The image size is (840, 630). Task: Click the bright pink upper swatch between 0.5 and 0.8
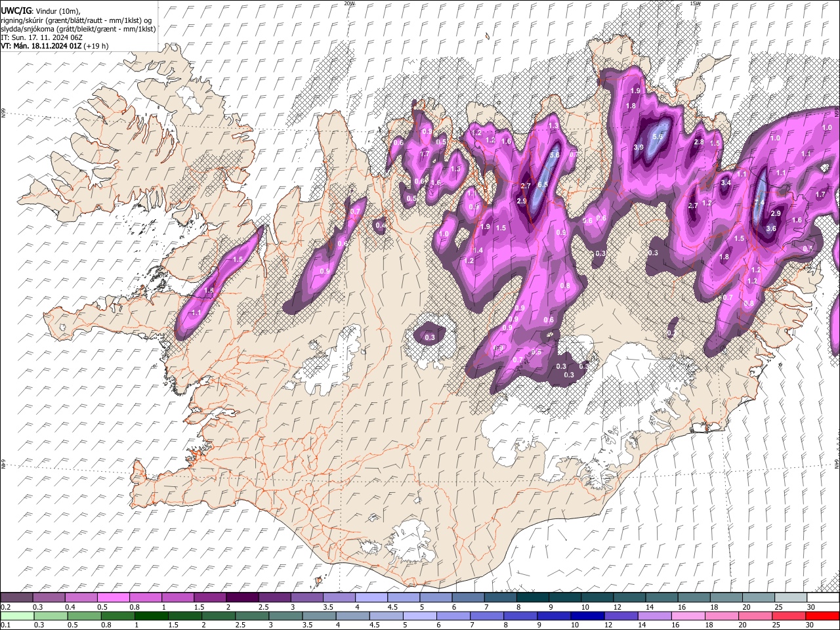click(114, 597)
